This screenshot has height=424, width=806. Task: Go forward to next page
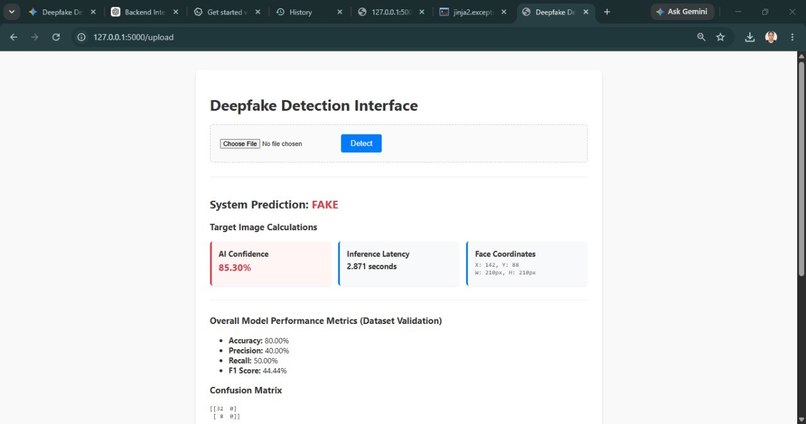(x=34, y=37)
